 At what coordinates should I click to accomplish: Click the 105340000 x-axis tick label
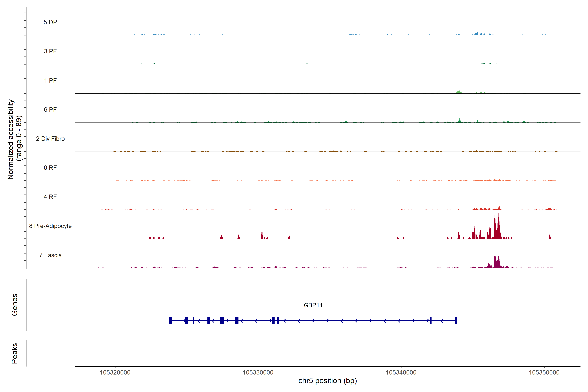click(401, 372)
